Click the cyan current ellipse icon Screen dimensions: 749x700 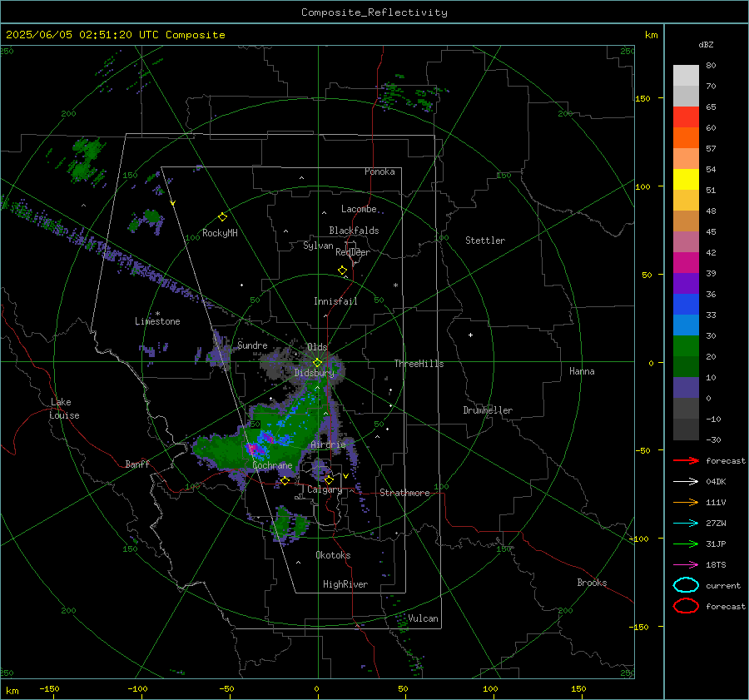click(x=686, y=585)
